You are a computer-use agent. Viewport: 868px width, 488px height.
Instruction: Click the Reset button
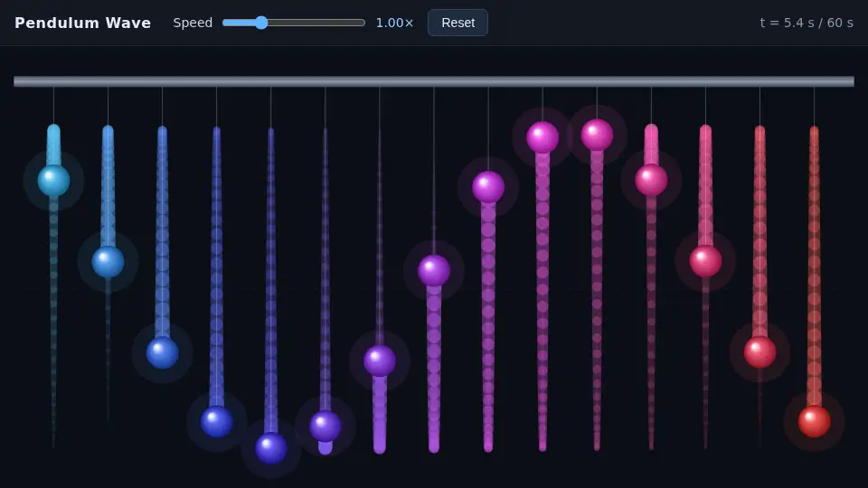[458, 23]
